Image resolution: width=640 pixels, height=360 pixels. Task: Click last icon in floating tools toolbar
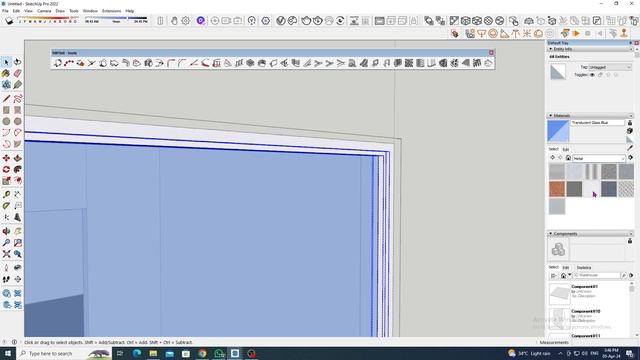[488, 63]
